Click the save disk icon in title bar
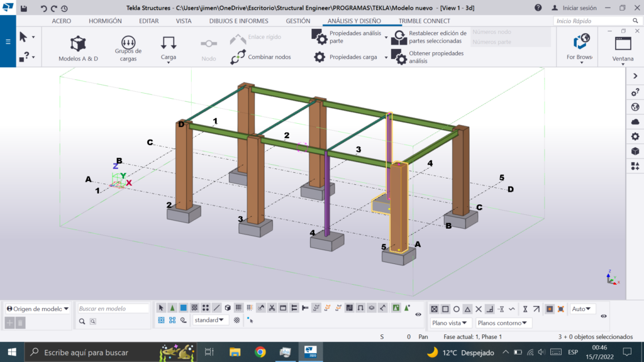Image resolution: width=644 pixels, height=362 pixels. pyautogui.click(x=23, y=8)
